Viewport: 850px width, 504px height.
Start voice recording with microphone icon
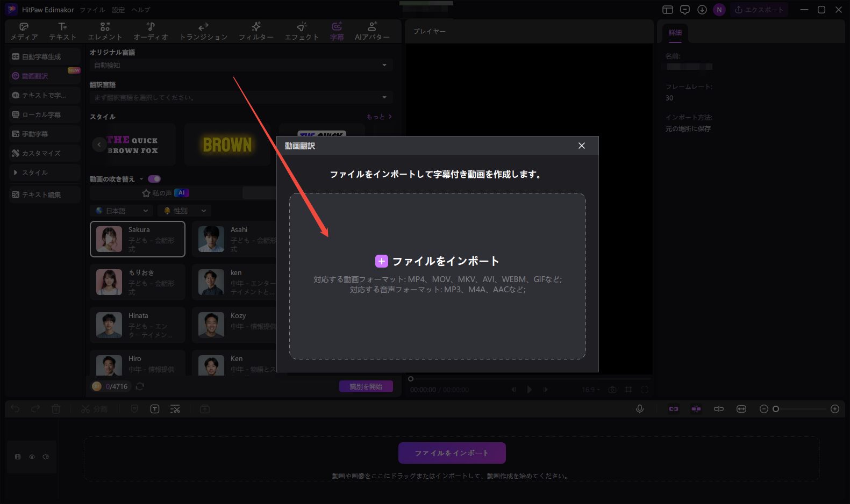pyautogui.click(x=640, y=409)
